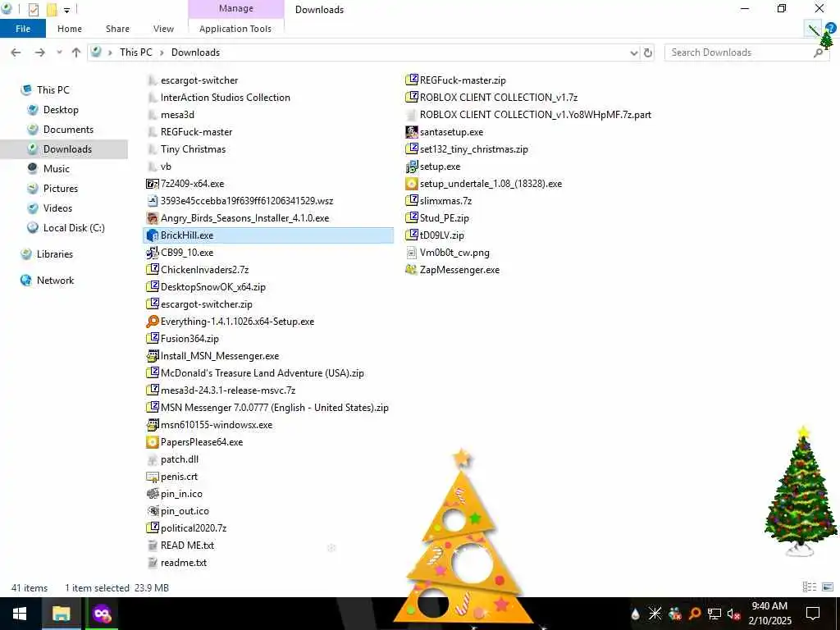Click the chevron after This PC in the address bar
The height and width of the screenshot is (630, 840).
point(162,52)
